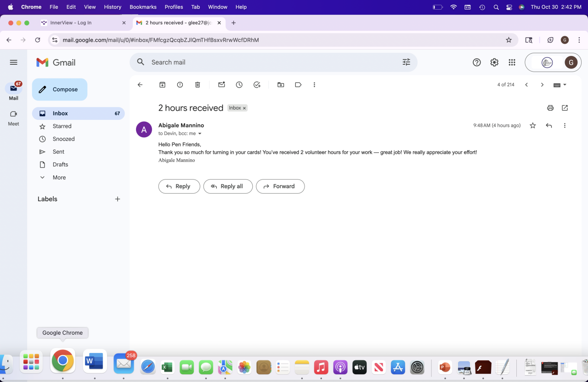Close the InnerView - Log In tab
The height and width of the screenshot is (382, 588).
(124, 22)
